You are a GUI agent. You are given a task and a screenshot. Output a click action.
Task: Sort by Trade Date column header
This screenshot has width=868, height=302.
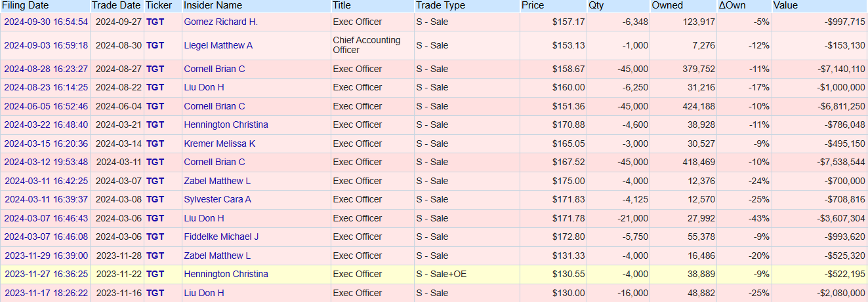[116, 5]
